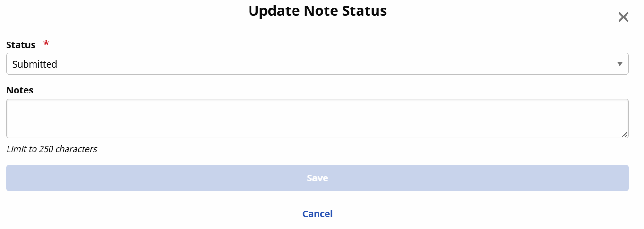Click the Notes field label

(x=20, y=90)
